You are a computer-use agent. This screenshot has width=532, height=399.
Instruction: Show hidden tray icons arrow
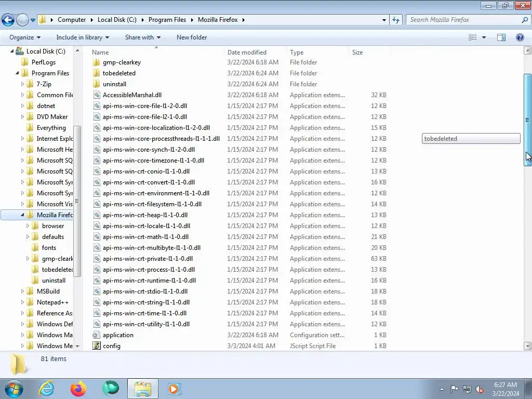[442, 389]
